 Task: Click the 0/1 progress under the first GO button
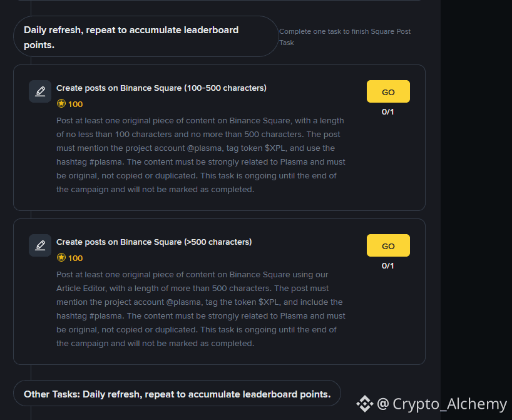coord(388,112)
